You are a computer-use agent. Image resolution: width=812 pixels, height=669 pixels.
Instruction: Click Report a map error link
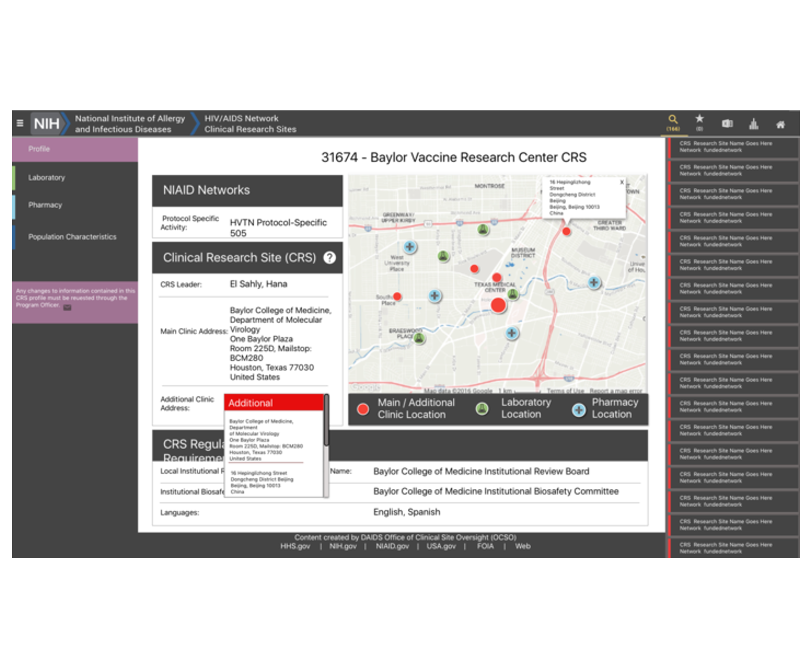pos(616,390)
